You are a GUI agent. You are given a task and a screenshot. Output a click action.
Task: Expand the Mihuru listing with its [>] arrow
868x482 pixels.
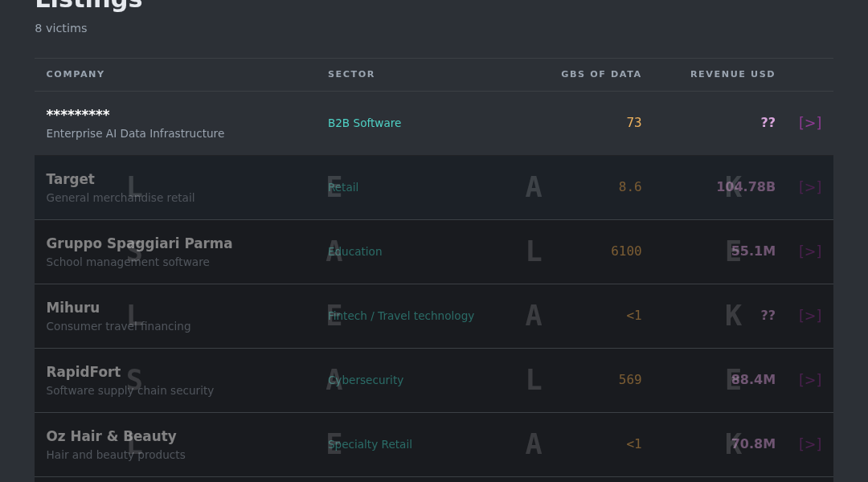810,316
